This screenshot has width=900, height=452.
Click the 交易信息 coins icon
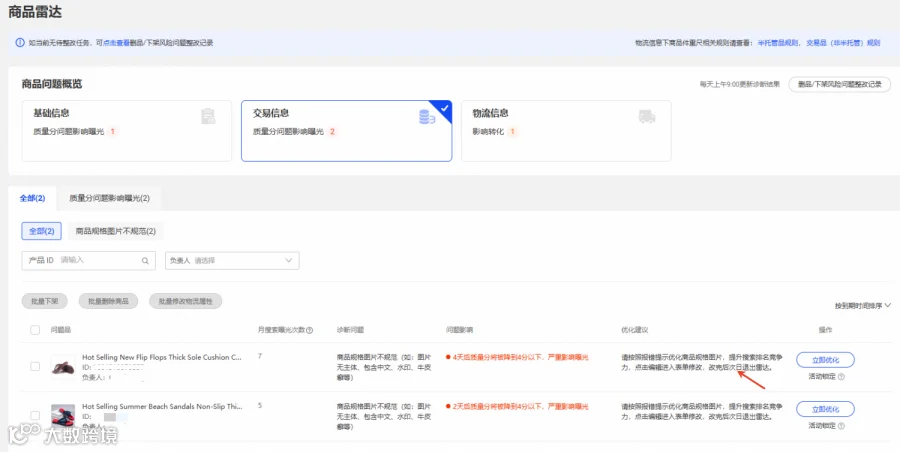click(x=426, y=117)
